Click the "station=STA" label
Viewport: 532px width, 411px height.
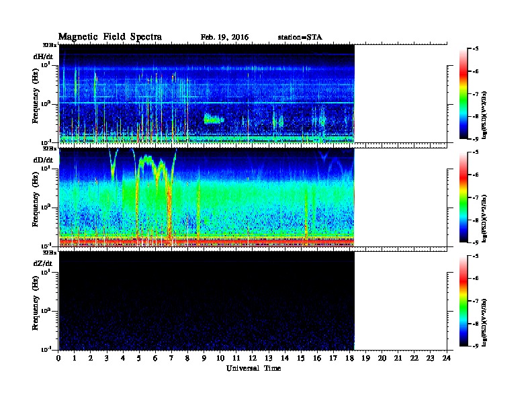click(300, 38)
